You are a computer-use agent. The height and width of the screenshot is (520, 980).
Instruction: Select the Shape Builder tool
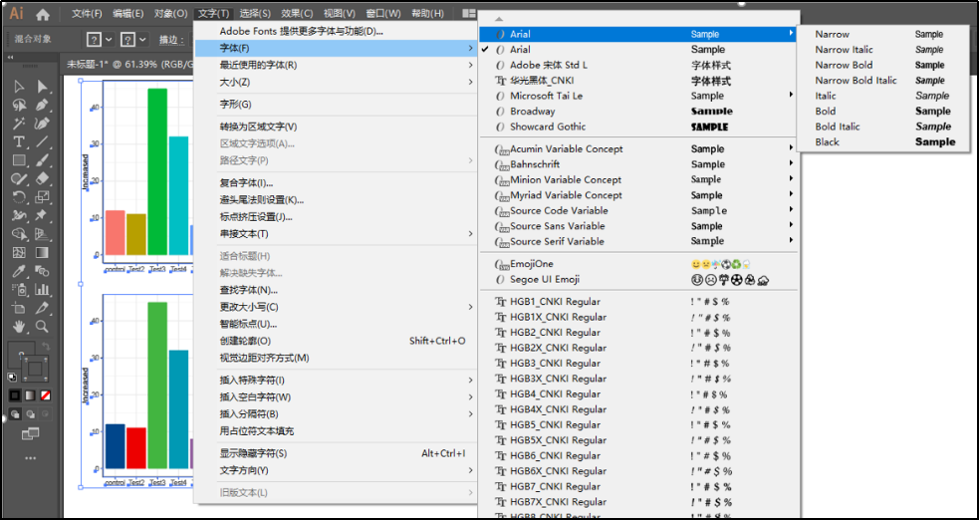pyautogui.click(x=19, y=234)
